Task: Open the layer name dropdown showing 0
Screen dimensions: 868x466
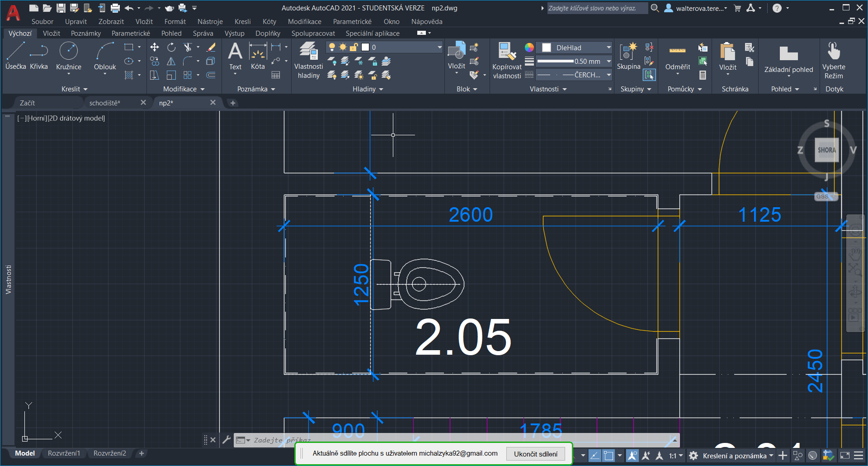Action: [x=384, y=47]
